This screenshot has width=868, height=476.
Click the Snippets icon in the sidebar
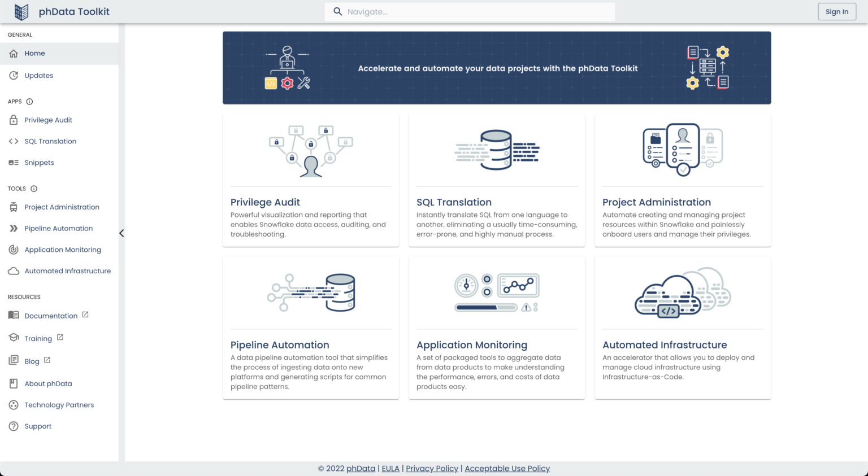[x=14, y=163]
